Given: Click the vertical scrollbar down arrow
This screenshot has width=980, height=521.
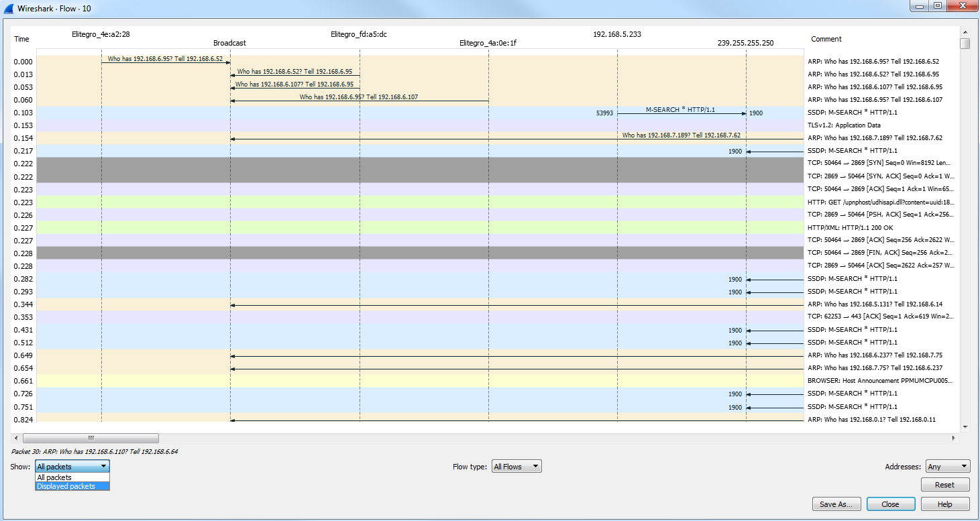Looking at the screenshot, I should pyautogui.click(x=965, y=426).
